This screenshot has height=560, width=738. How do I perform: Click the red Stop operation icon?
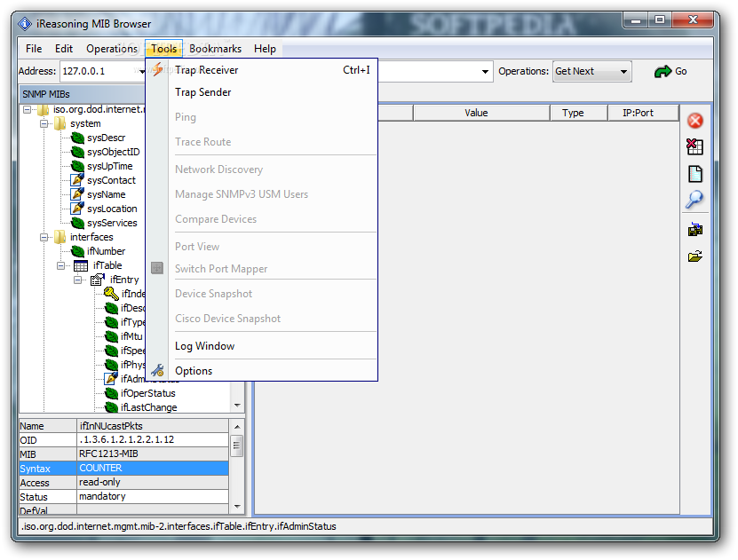click(x=695, y=121)
